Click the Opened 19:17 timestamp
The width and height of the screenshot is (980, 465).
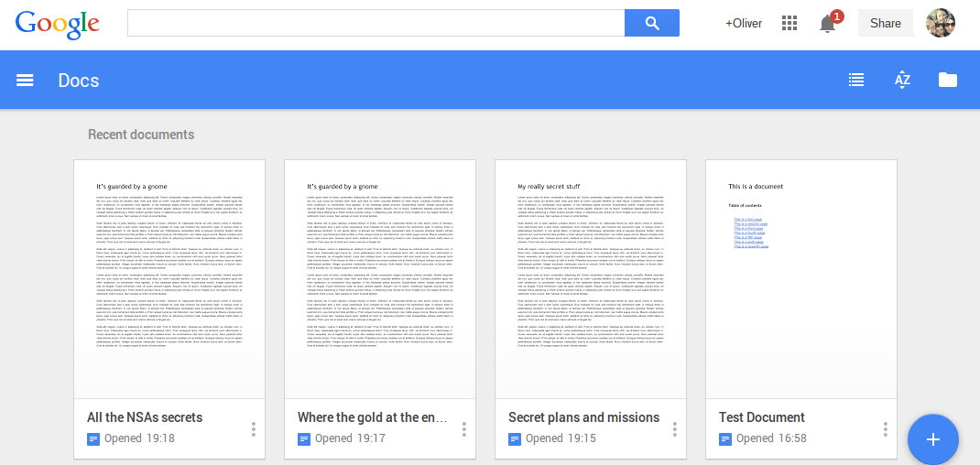pos(350,438)
